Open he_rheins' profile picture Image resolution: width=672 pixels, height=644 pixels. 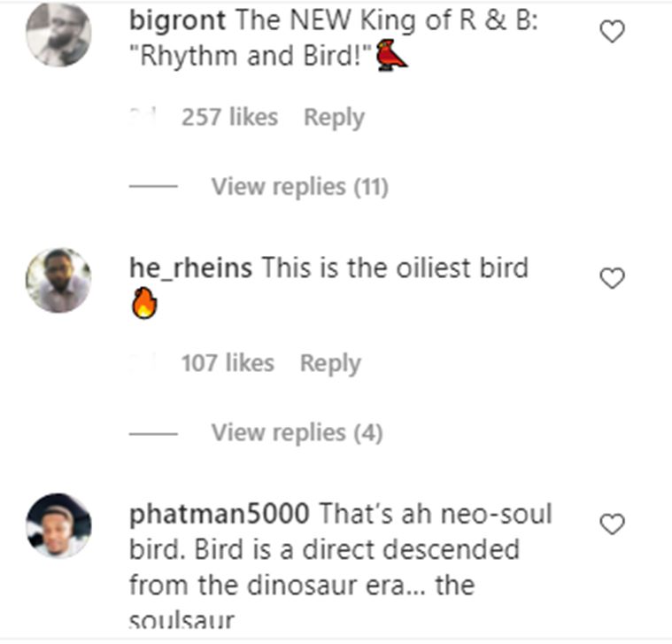click(x=58, y=280)
